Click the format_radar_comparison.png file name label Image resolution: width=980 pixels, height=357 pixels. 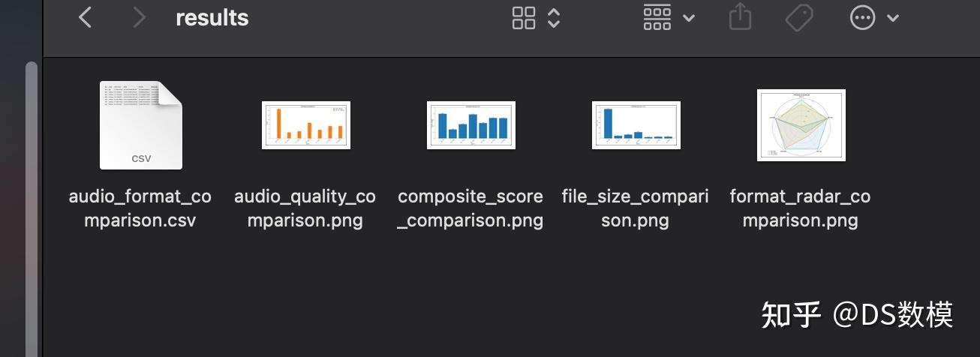coord(801,208)
